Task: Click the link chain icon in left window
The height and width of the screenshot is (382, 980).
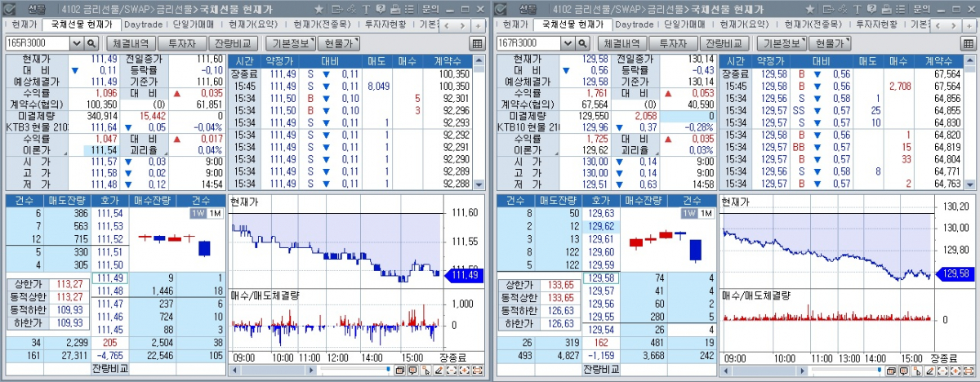Action: pos(351,9)
